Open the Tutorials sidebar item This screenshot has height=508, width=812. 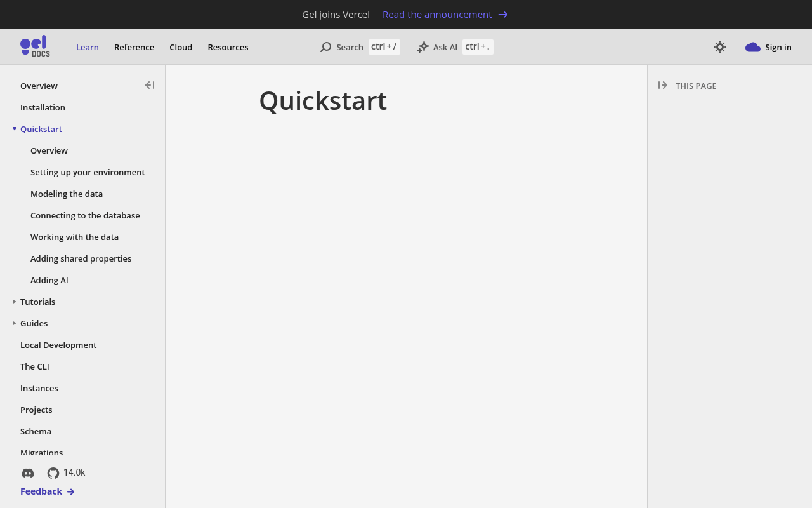[x=37, y=302]
